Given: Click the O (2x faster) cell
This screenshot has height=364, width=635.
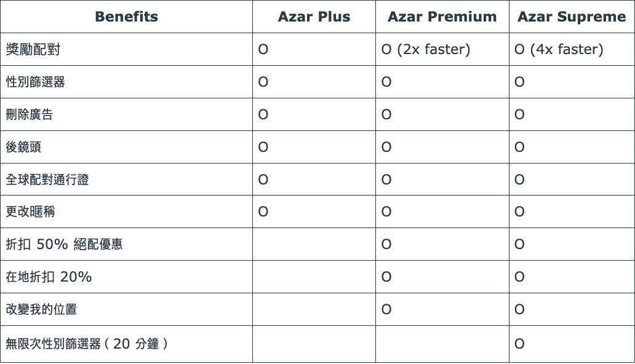Looking at the screenshot, I should point(426,50).
